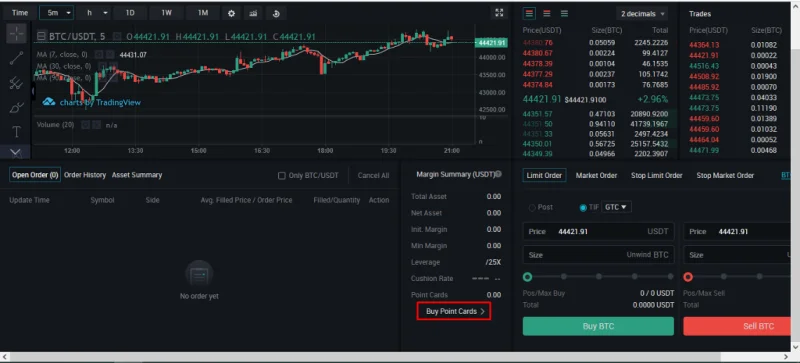
Task: Click the red sell amount slider handle
Action: (688, 277)
